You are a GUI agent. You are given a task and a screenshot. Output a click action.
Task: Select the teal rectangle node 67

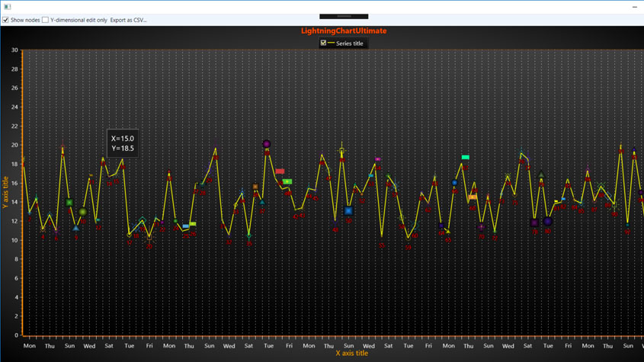[x=465, y=158]
